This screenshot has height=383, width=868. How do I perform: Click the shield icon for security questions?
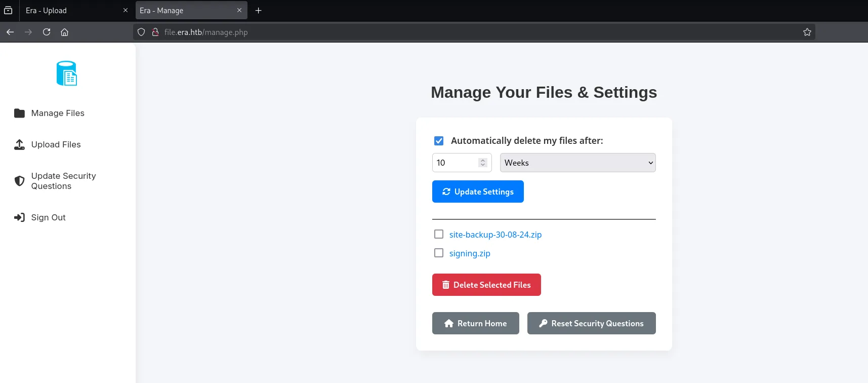pyautogui.click(x=19, y=181)
